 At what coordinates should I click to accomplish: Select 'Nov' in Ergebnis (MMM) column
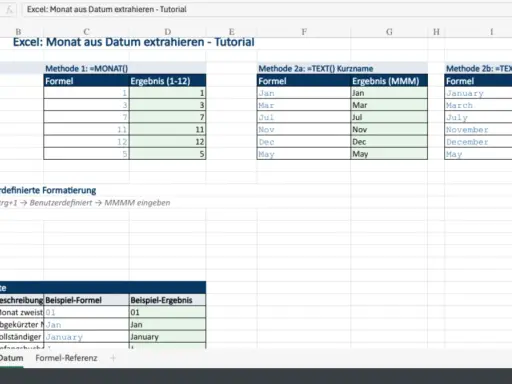tap(389, 129)
